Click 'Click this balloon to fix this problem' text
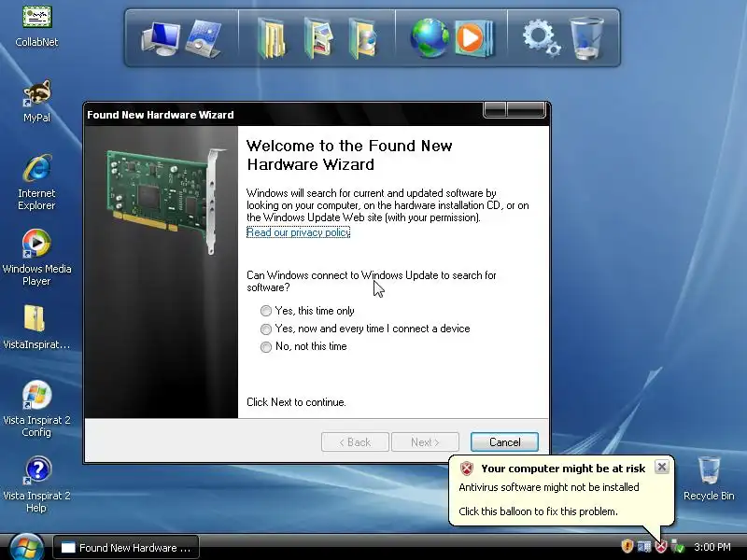747x560 pixels. pyautogui.click(x=538, y=511)
